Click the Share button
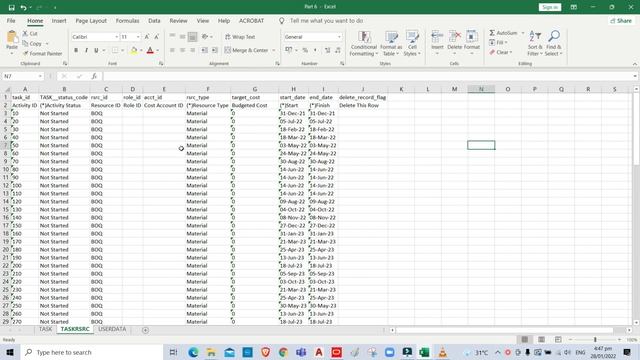640x360 pixels. (x=621, y=20)
